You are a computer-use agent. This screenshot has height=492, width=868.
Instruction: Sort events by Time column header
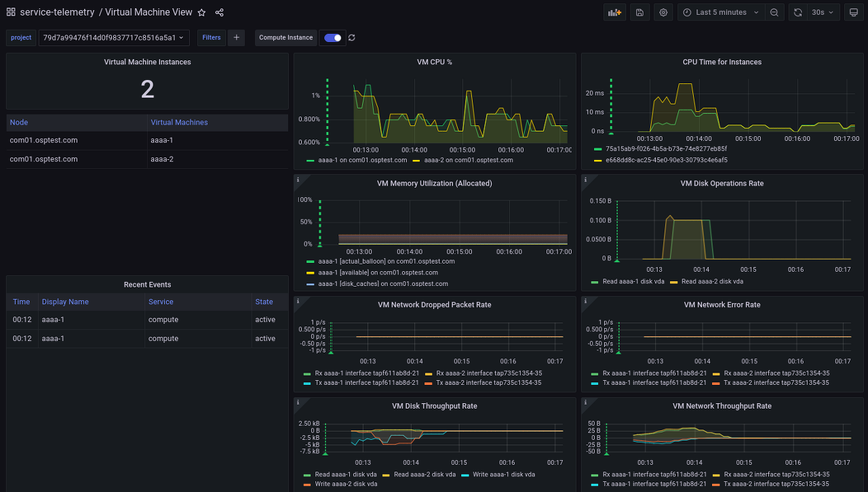point(22,302)
